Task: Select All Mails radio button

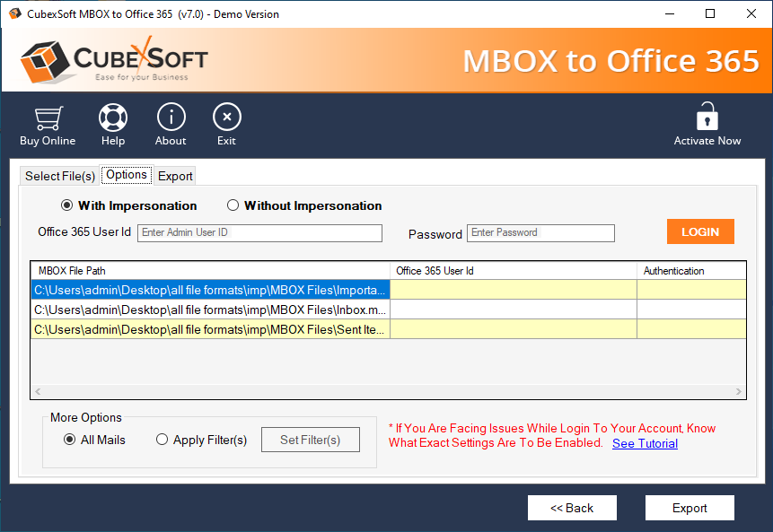Action: 70,440
